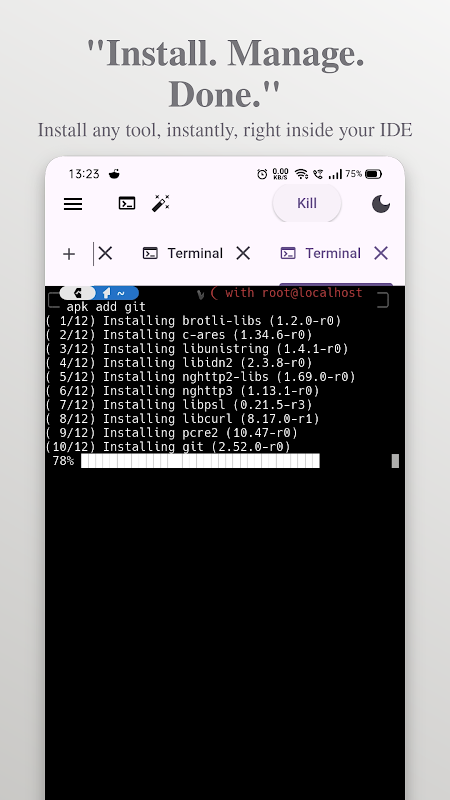Viewport: 450px width, 800px height.
Task: Open the hamburger navigation menu
Action: click(73, 204)
